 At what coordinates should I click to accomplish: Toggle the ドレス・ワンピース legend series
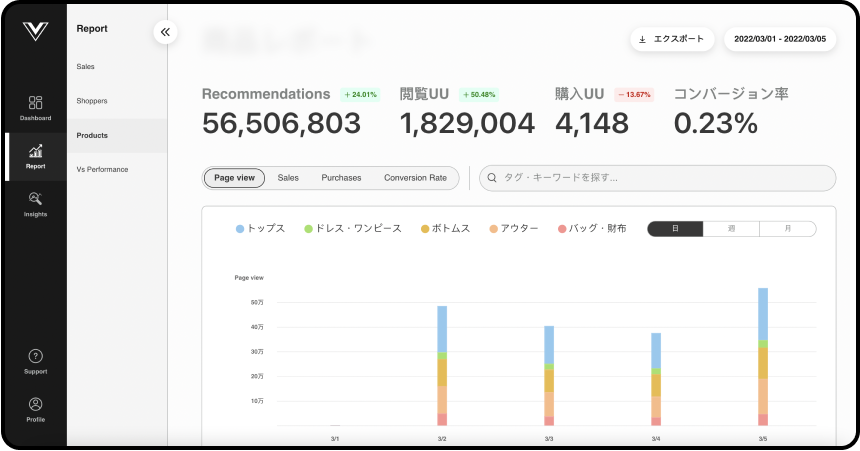(353, 229)
